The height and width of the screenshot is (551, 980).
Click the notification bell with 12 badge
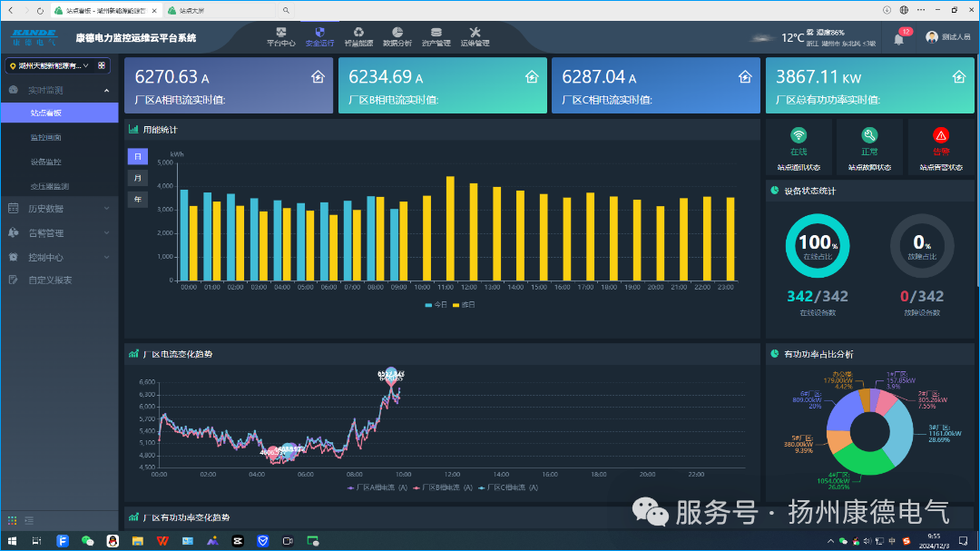898,38
